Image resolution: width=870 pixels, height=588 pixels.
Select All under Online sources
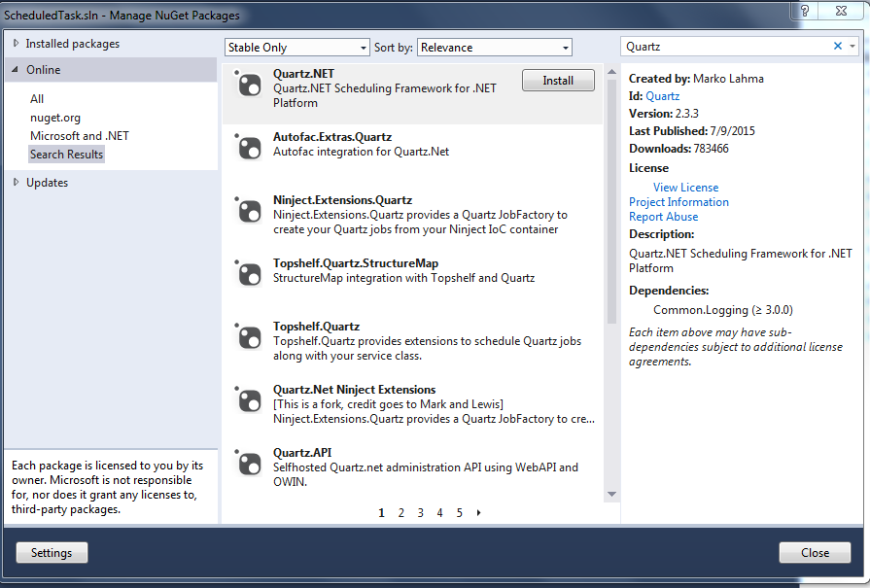(x=37, y=99)
